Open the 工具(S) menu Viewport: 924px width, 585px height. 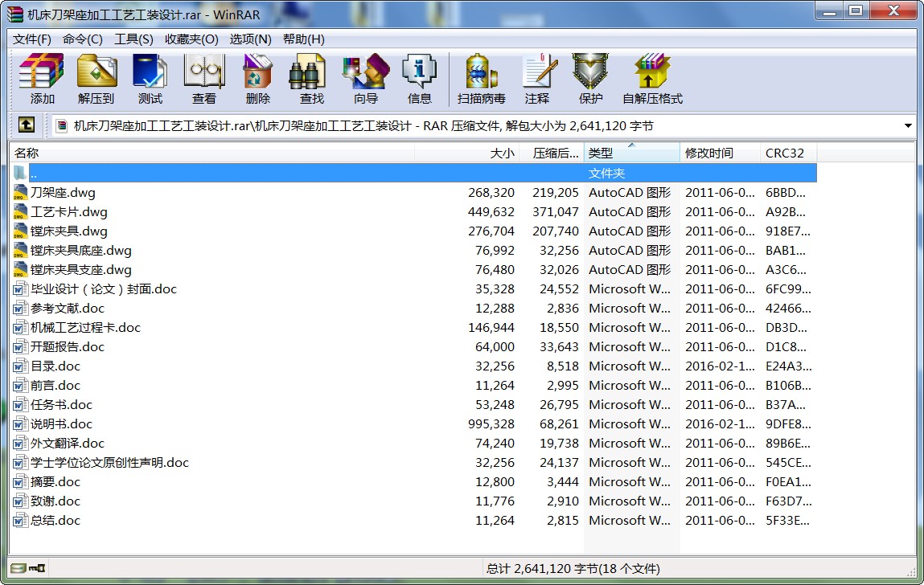[x=133, y=39]
